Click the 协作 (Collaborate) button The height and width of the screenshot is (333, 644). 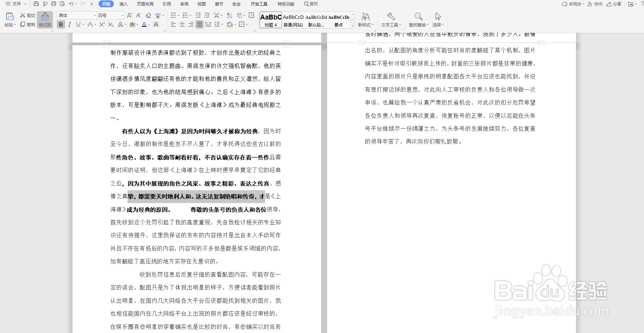pos(595,4)
